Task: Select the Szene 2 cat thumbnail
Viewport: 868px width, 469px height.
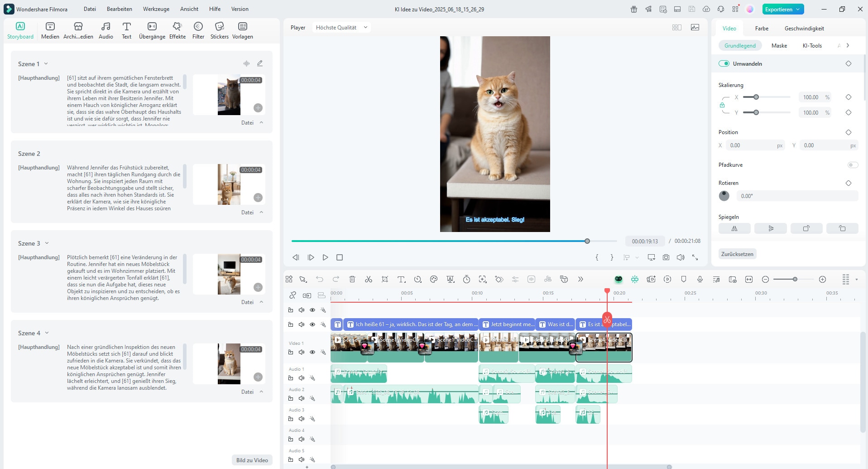Action: (229, 184)
